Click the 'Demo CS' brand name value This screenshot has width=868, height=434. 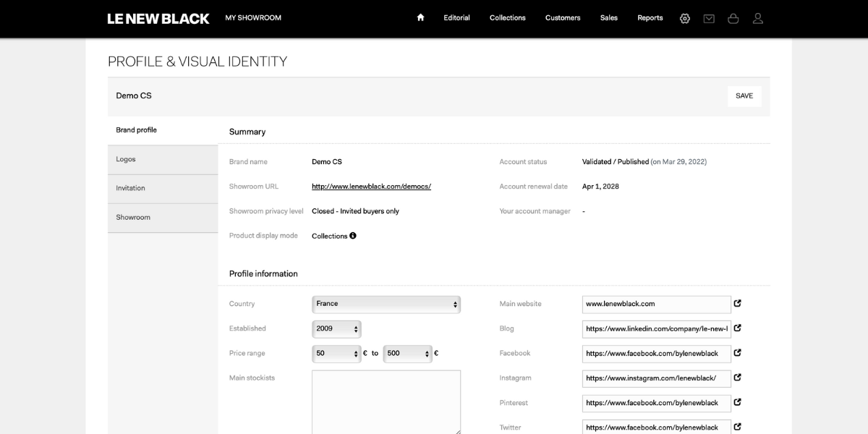(327, 162)
